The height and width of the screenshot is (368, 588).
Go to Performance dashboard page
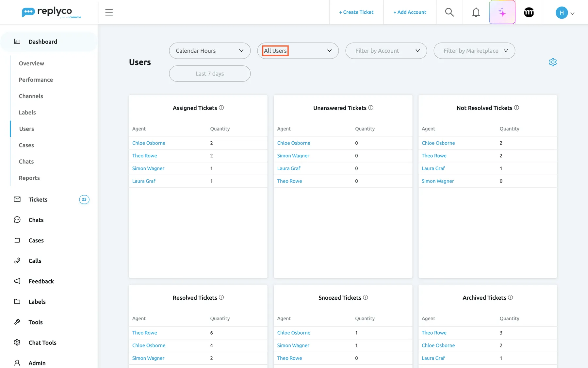tap(36, 80)
